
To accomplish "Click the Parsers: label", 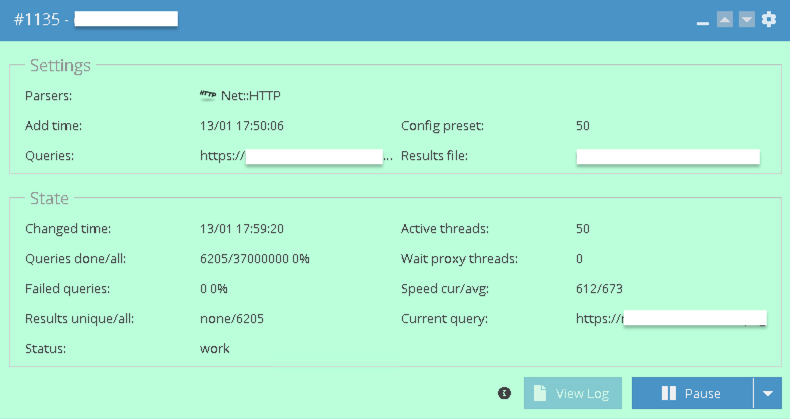I will pos(48,96).
